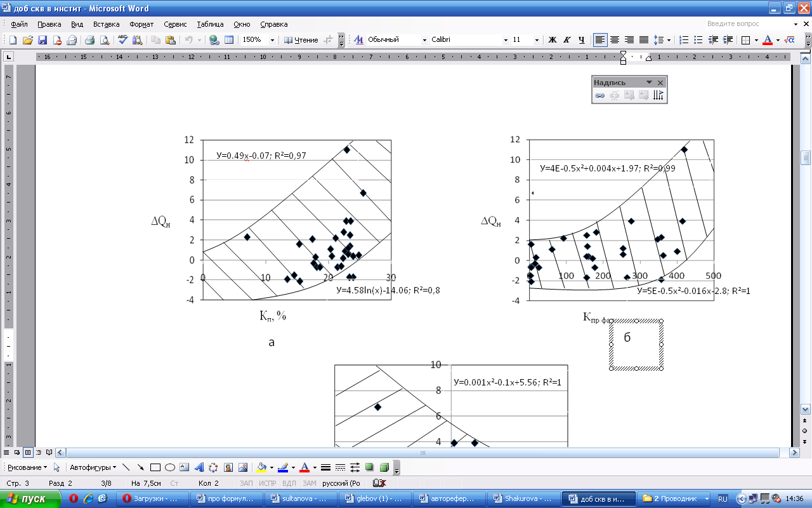Insert clip art from Drawing toolbar

[228, 467]
